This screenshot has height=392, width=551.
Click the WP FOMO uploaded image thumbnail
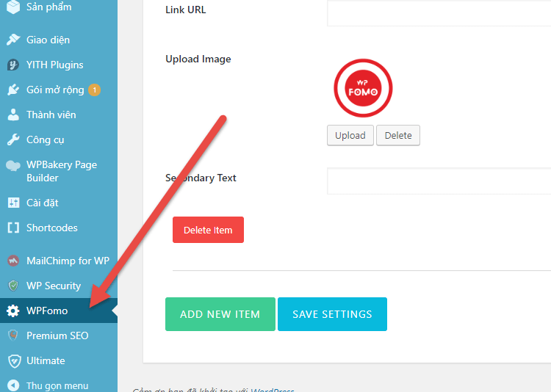(x=363, y=88)
